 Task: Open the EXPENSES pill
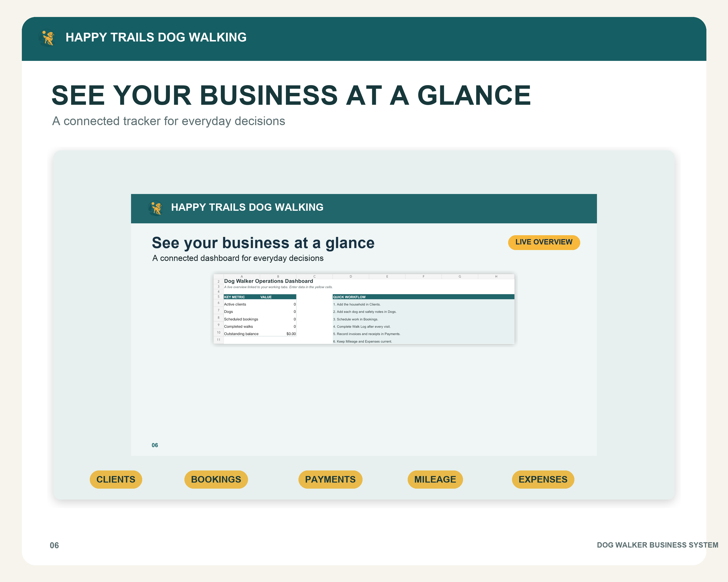543,479
